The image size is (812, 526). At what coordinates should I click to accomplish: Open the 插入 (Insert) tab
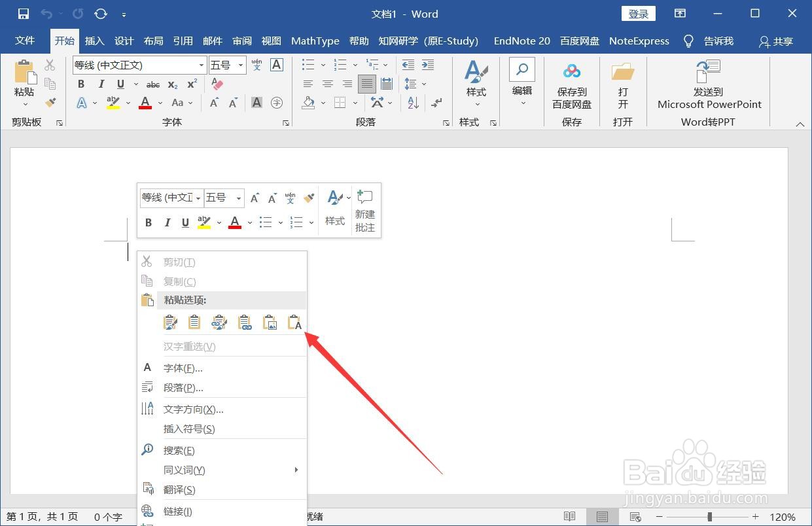[x=95, y=41]
